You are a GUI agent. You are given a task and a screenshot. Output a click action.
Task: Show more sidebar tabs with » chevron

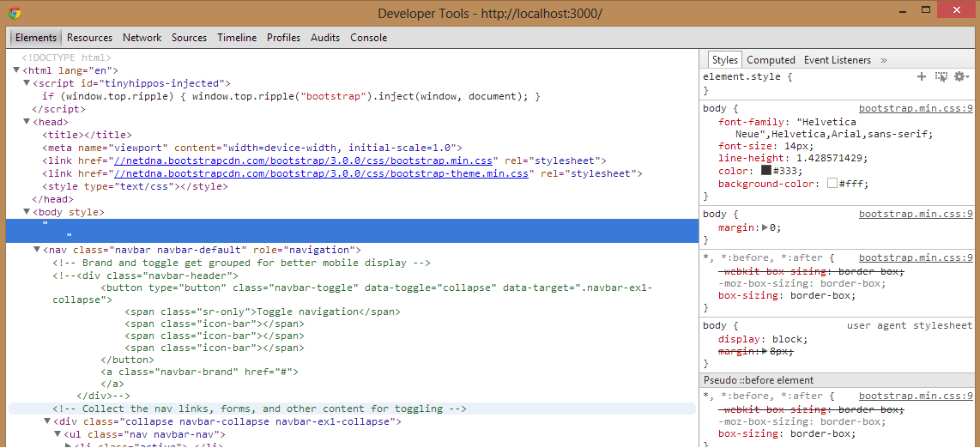point(884,60)
